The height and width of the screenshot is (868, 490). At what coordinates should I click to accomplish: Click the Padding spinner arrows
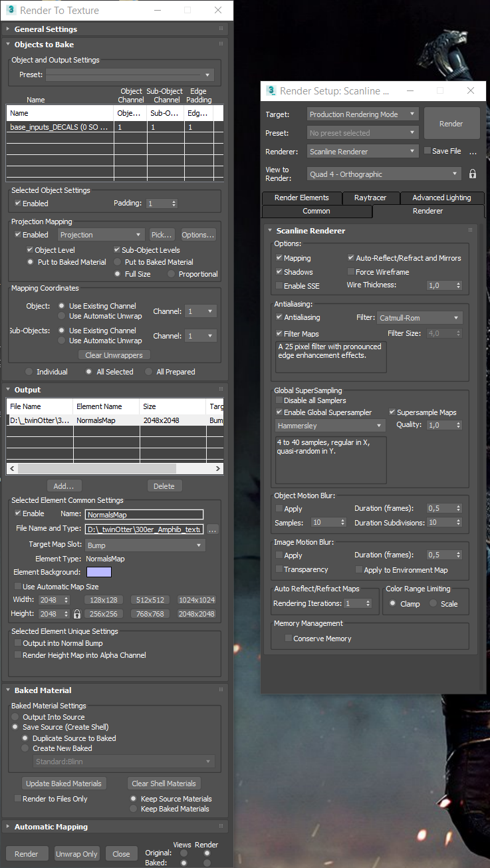tap(174, 204)
